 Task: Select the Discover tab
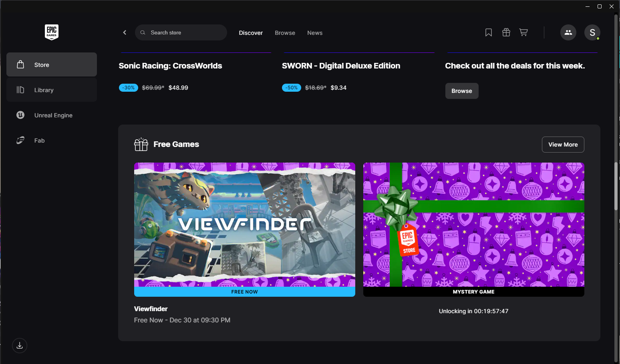(251, 33)
